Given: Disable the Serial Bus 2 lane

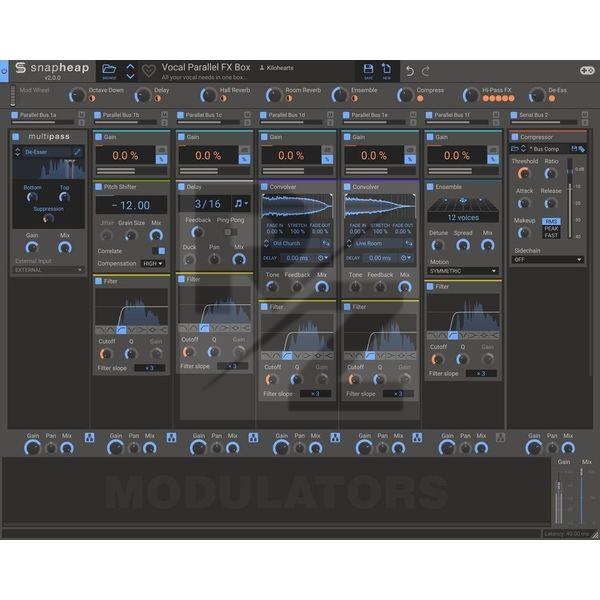Looking at the screenshot, I should [x=514, y=115].
